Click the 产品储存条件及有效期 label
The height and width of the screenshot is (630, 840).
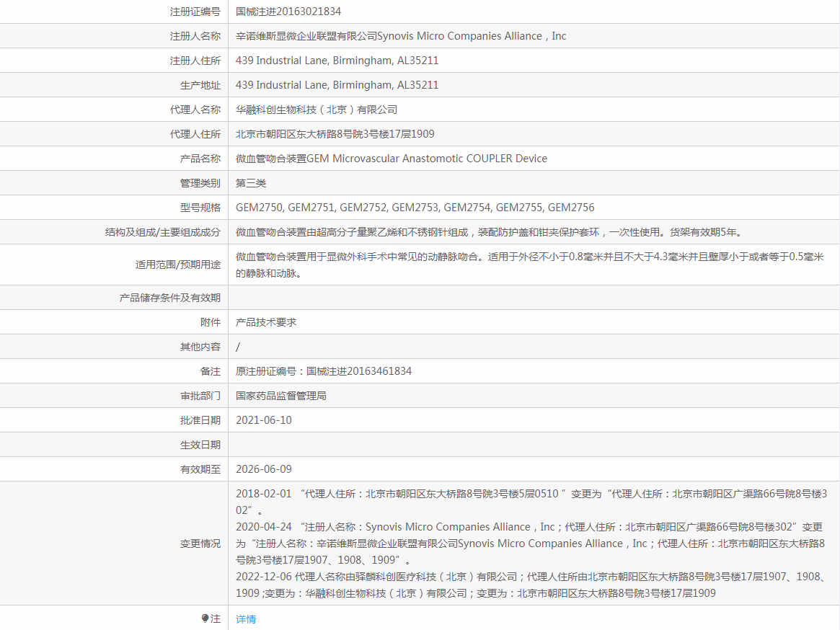[170, 298]
